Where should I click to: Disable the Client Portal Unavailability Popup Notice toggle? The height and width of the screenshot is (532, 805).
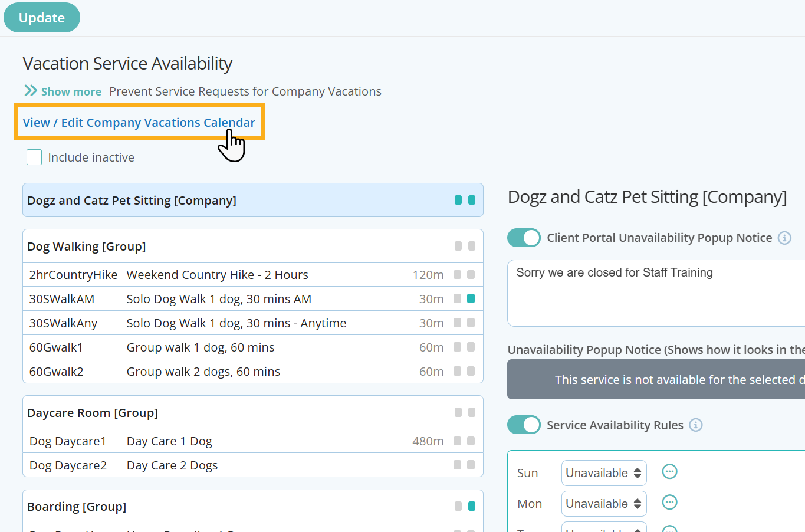click(524, 238)
